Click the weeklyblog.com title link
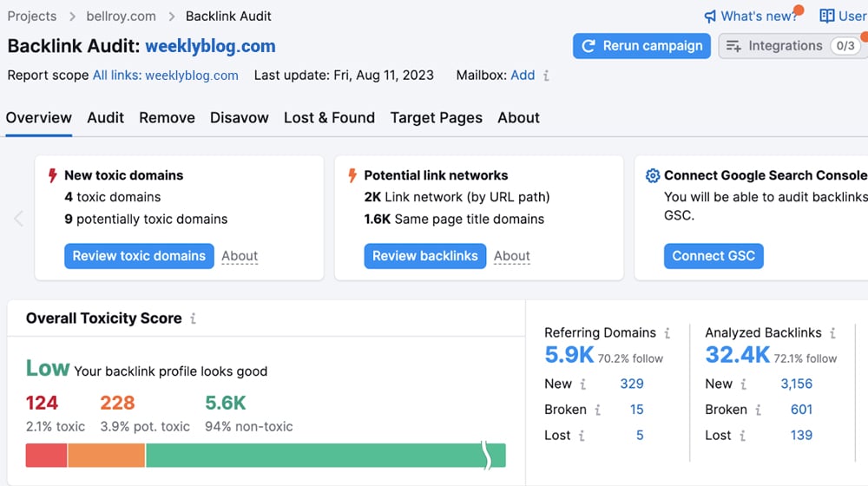868x486 pixels. pos(210,46)
